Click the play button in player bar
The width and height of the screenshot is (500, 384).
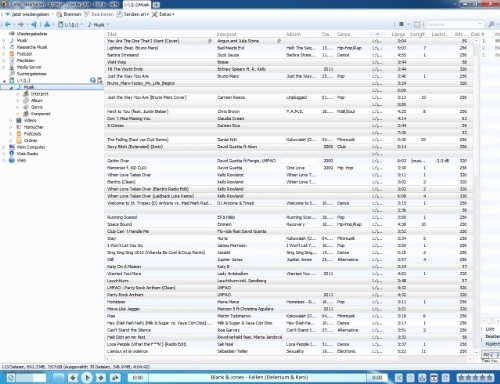click(x=87, y=378)
